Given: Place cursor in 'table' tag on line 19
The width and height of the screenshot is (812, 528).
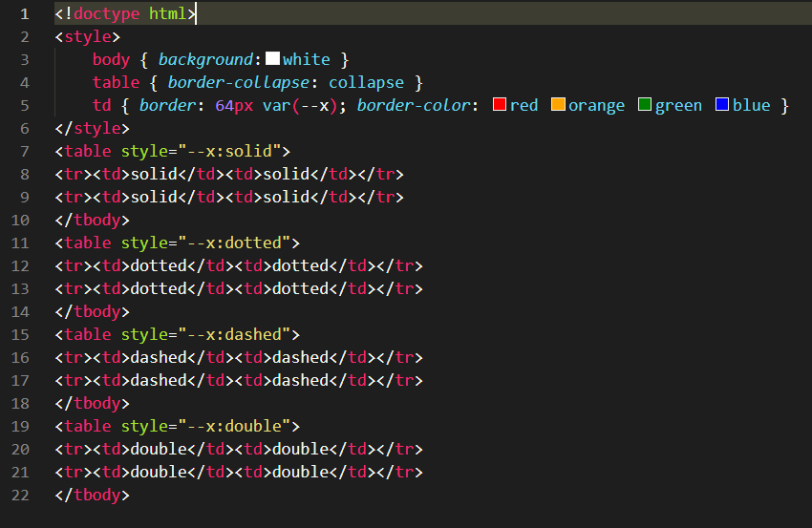Looking at the screenshot, I should (88, 426).
